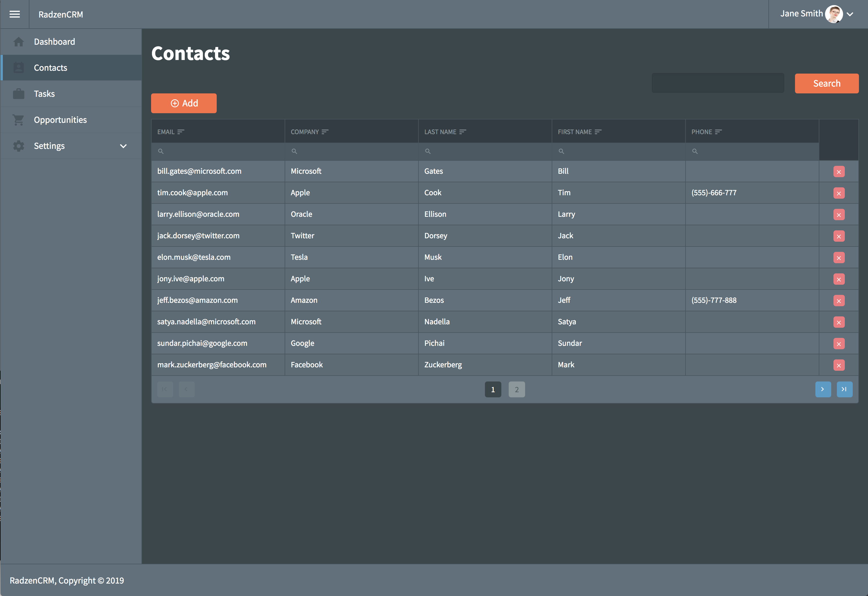Select the Twitter company cell
The height and width of the screenshot is (596, 868).
tap(351, 236)
